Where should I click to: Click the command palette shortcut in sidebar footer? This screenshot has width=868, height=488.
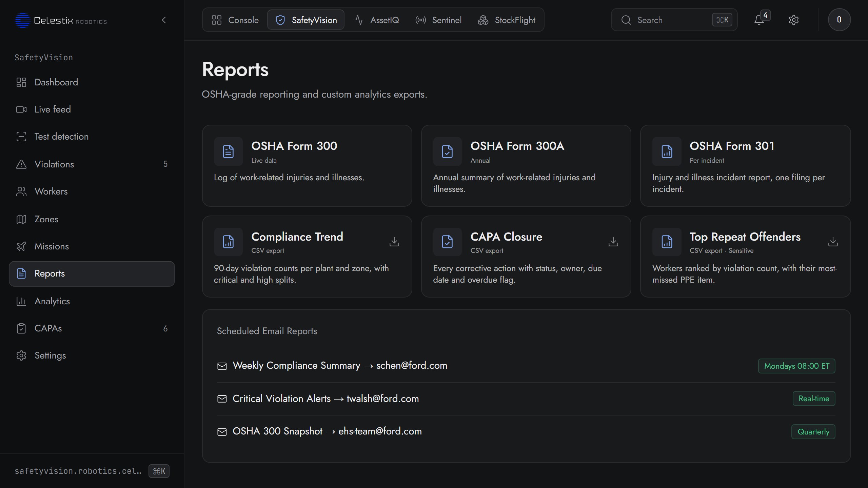click(159, 471)
